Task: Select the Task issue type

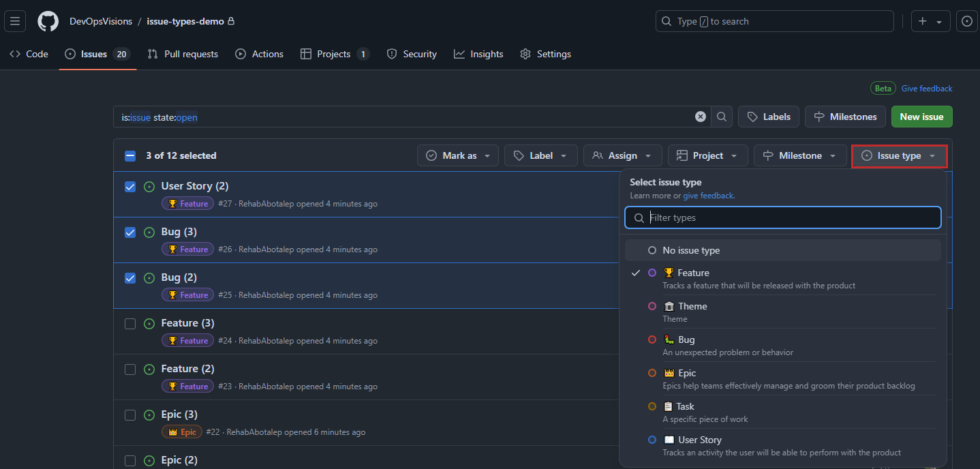Action: tap(783, 412)
